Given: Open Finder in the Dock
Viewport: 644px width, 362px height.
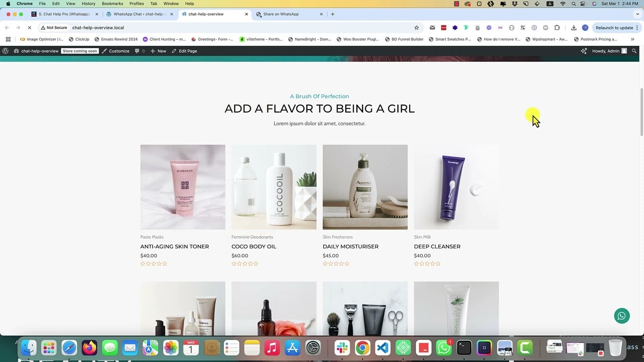Looking at the screenshot, I should click(29, 347).
